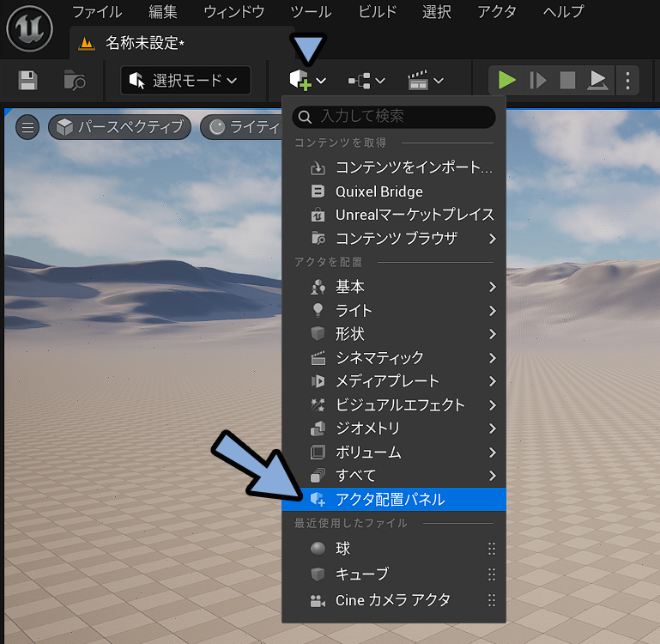The width and height of the screenshot is (660, 644).
Task: Expand the ビジュアルエフェクト submenu
Action: point(394,405)
